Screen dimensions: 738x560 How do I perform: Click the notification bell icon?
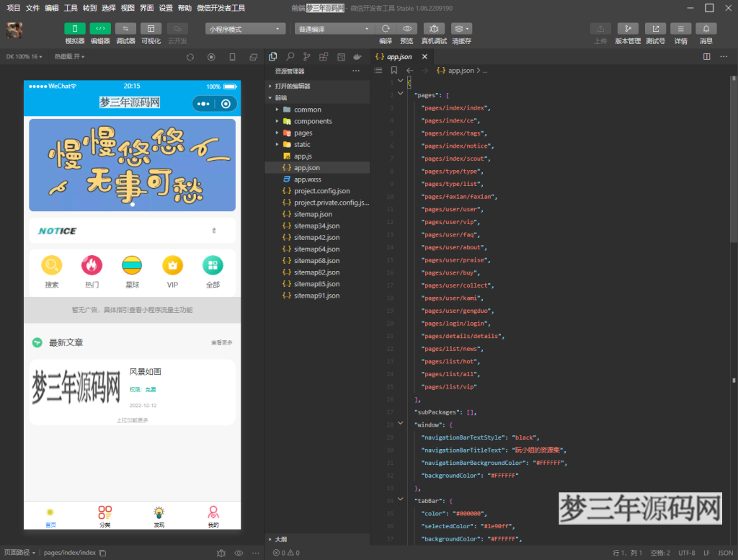[706, 29]
